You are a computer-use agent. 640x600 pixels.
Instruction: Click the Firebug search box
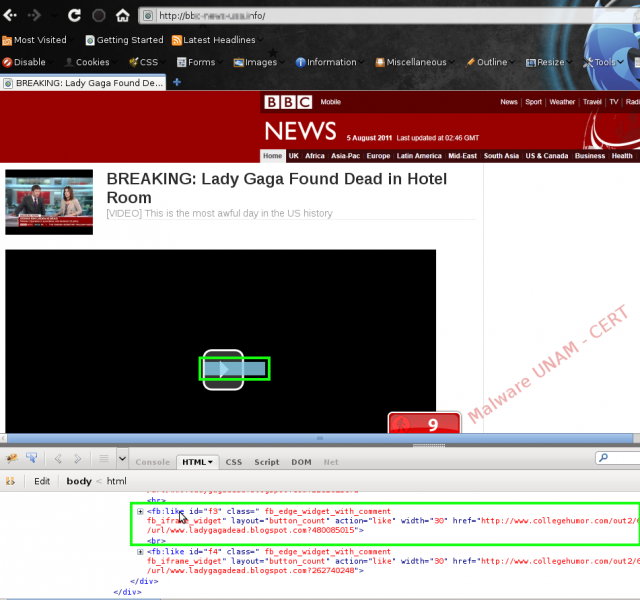click(x=618, y=458)
